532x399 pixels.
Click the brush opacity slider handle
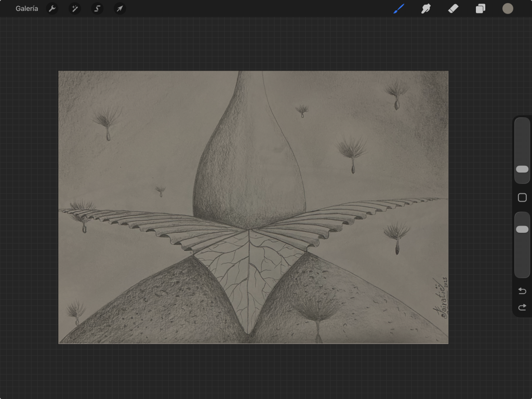coord(522,229)
